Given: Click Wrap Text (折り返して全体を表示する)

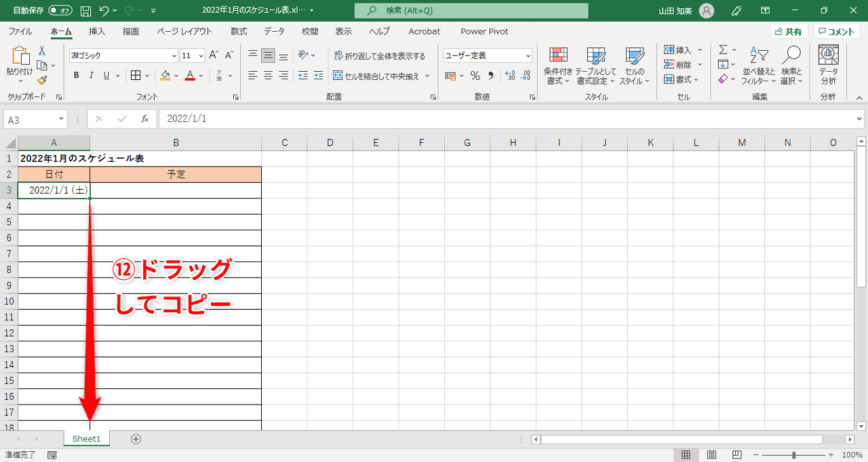Looking at the screenshot, I should coord(380,56).
